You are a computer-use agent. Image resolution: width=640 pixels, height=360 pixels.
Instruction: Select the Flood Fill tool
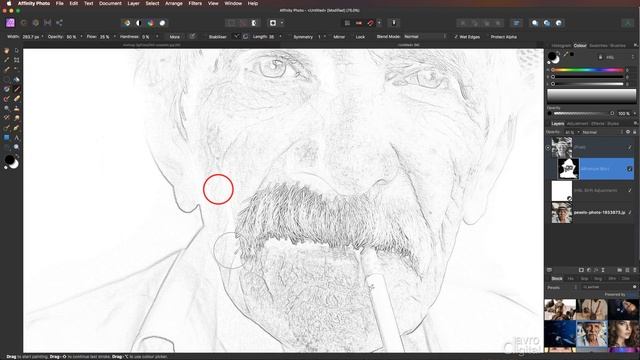17,79
